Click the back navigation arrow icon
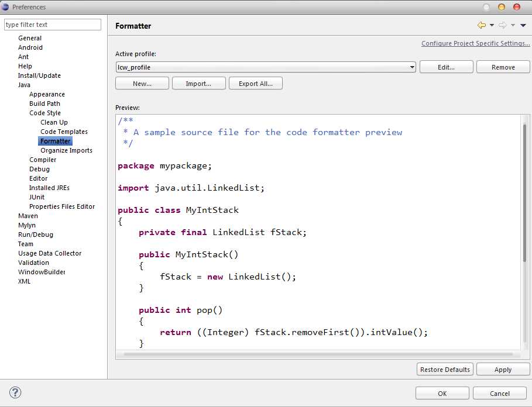532x407 pixels. coord(482,25)
